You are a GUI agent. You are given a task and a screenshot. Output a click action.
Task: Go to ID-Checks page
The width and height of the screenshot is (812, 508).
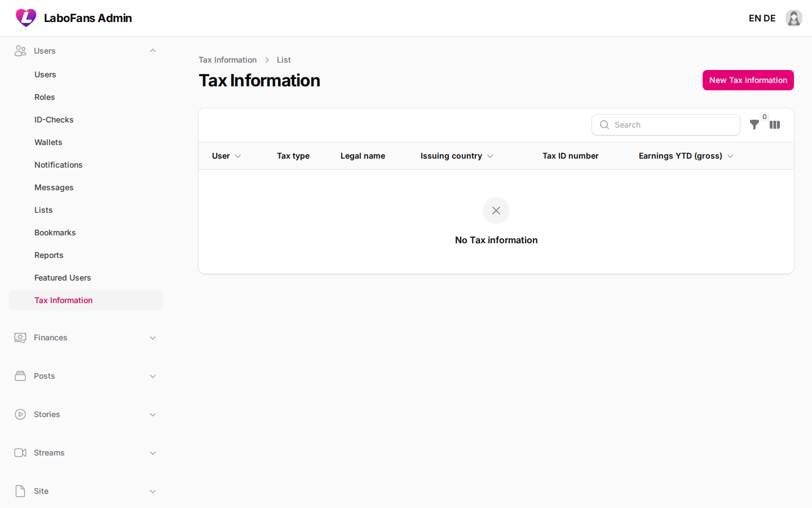point(86,120)
